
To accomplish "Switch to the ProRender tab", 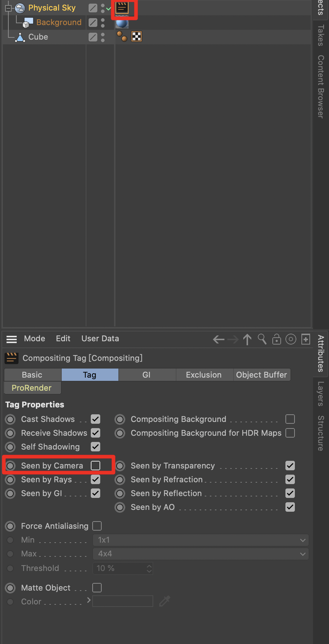I will (32, 388).
